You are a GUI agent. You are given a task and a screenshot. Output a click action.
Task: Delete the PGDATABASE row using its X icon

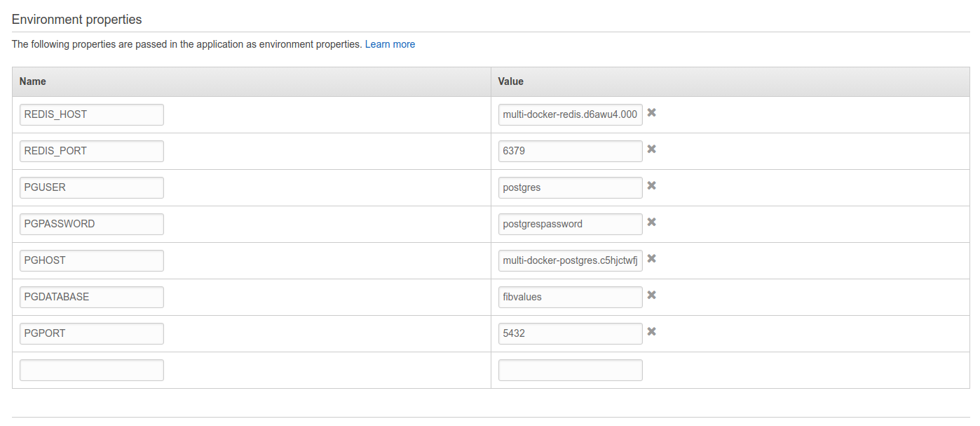click(x=651, y=295)
